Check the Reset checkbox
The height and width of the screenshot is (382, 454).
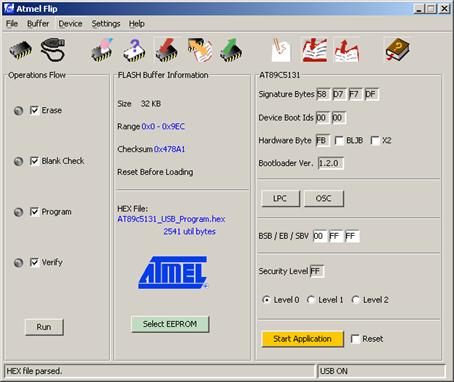click(x=355, y=339)
